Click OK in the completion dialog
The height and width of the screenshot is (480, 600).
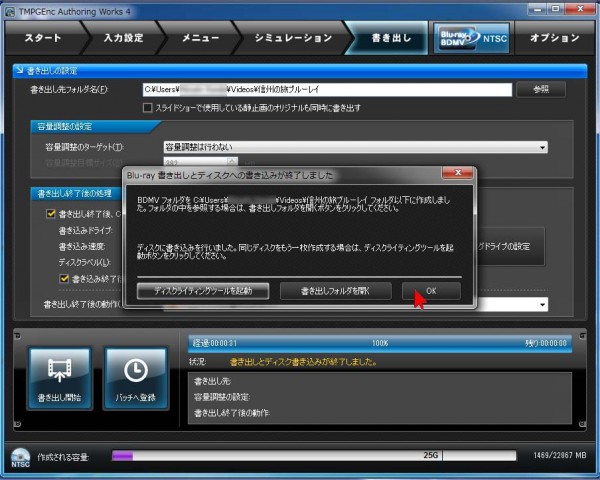pyautogui.click(x=431, y=291)
